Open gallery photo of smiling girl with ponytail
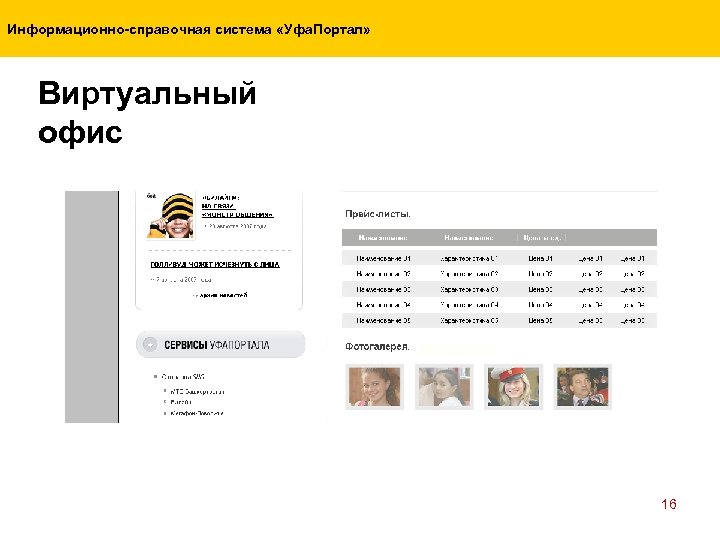The image size is (720, 540). 375,387
